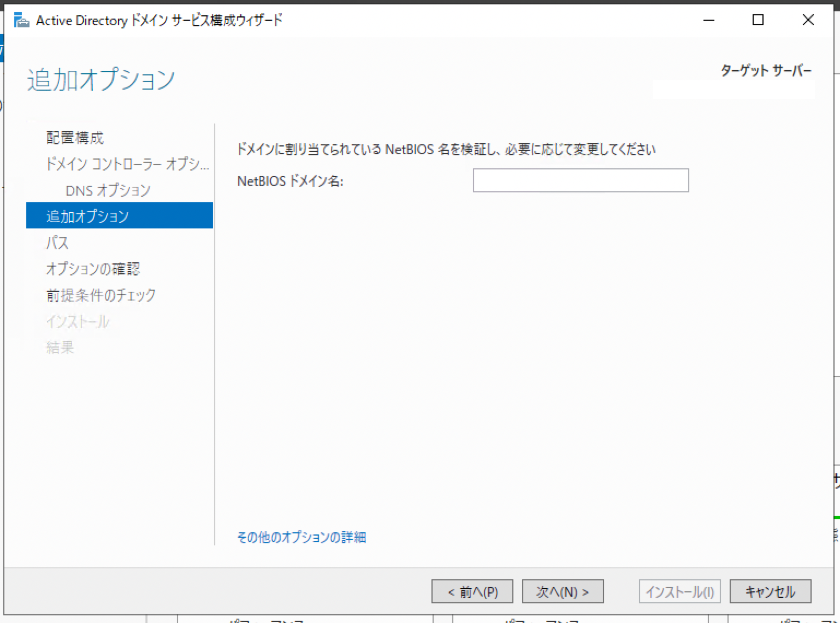This screenshot has width=840, height=623.
Task: Cancel the wizard with キャンセル button
Action: pyautogui.click(x=770, y=591)
